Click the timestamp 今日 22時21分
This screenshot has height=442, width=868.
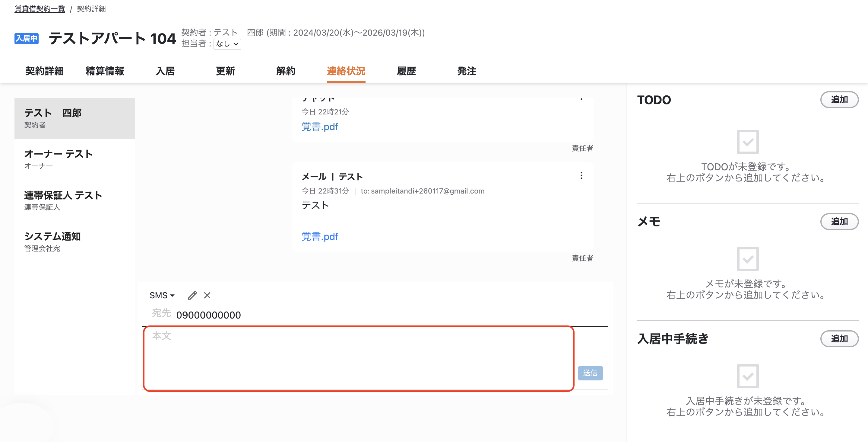coord(325,112)
